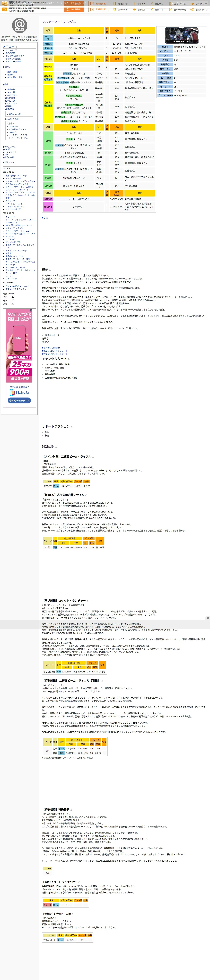
Task: Expand the ▼CPU戦 menu
Action: (7, 149)
